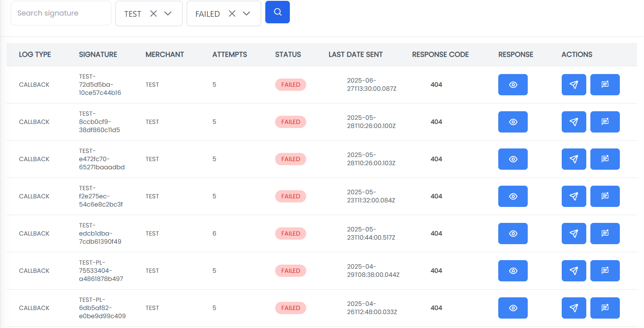This screenshot has height=328, width=644.
Task: Select signature text TEST-PL-75533404-a4861878b497
Action: point(101,271)
